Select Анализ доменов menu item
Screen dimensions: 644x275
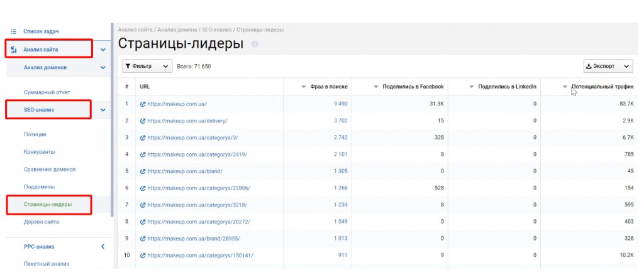[45, 68]
